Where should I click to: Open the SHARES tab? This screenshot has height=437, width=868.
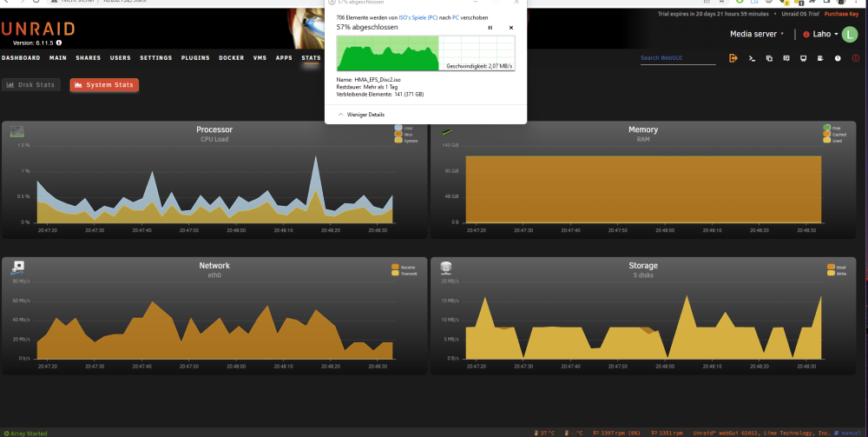[x=88, y=57]
